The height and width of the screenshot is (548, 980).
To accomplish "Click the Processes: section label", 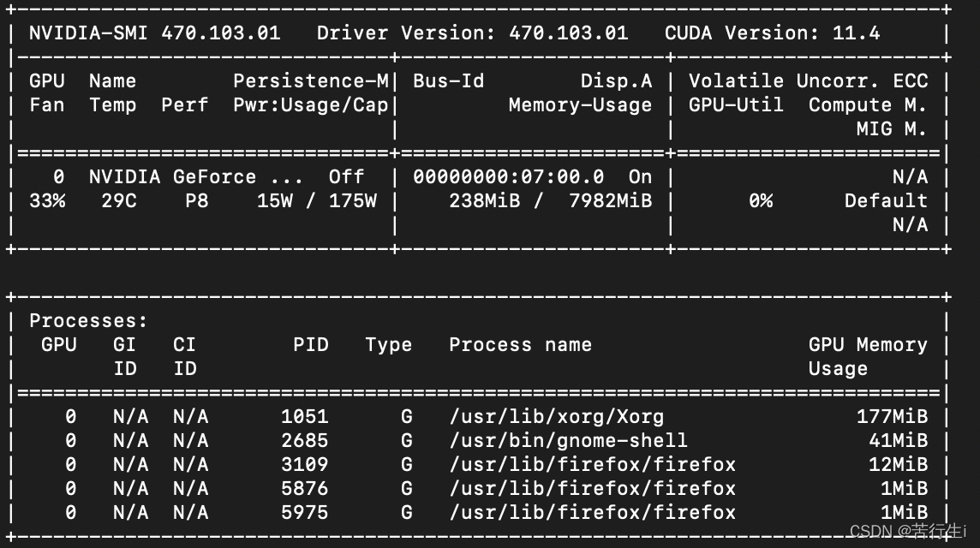I will 88,320.
